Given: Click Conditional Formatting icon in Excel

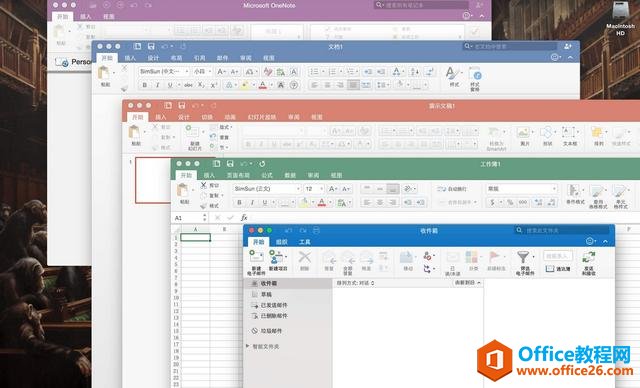Looking at the screenshot, I should (x=573, y=191).
